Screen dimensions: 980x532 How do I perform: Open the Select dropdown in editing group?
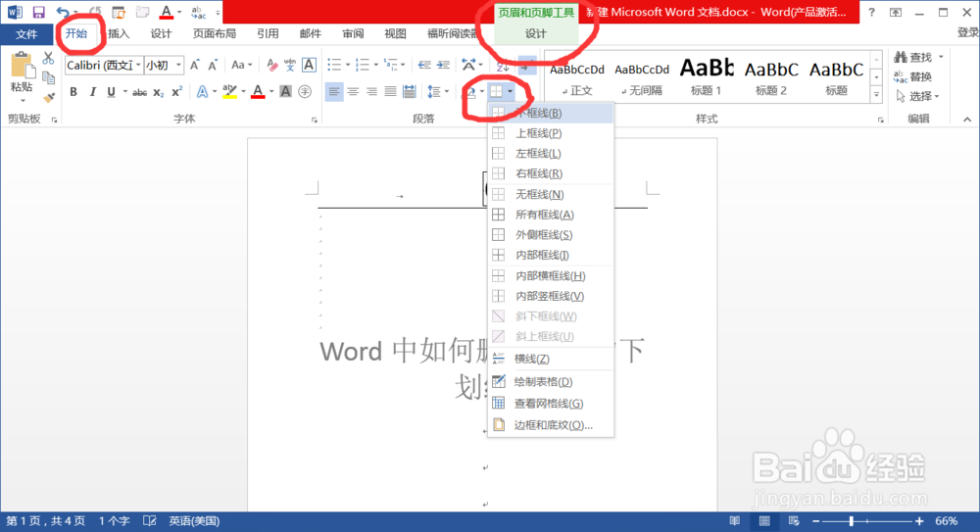tap(917, 96)
